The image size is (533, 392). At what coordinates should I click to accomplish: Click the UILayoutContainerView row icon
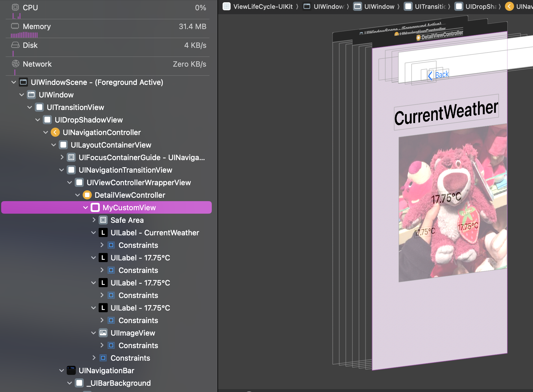[63, 145]
